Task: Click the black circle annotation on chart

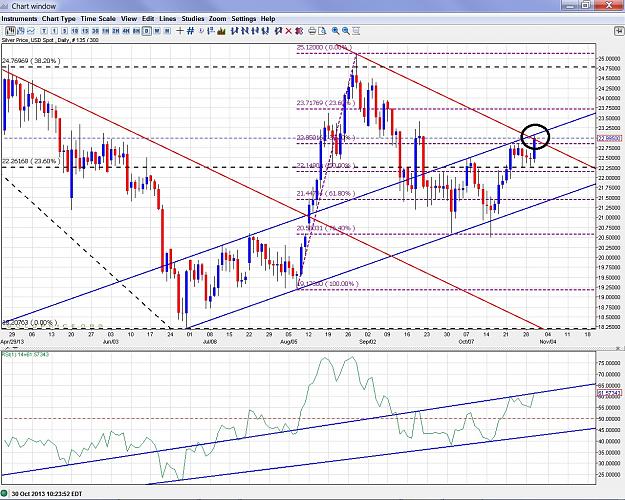Action: coord(535,137)
